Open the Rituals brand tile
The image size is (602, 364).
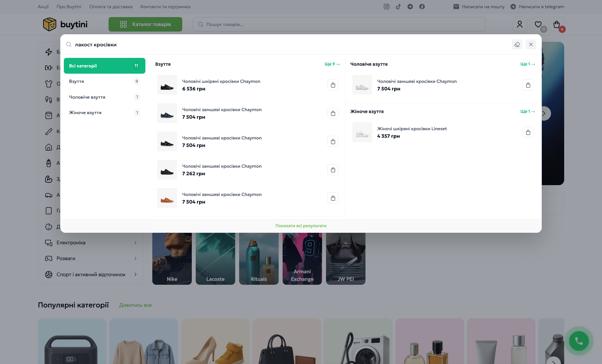pos(259,259)
